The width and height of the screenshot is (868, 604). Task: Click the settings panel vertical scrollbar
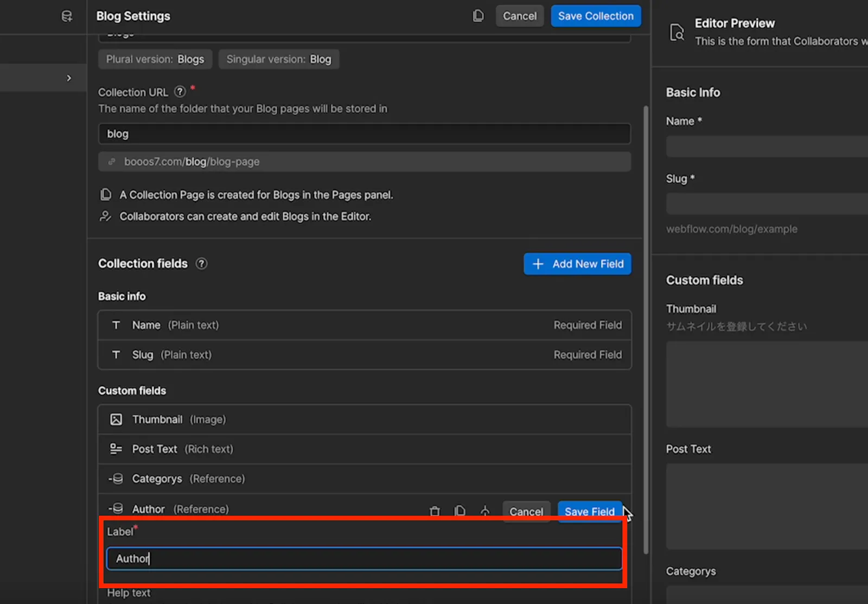(646, 329)
